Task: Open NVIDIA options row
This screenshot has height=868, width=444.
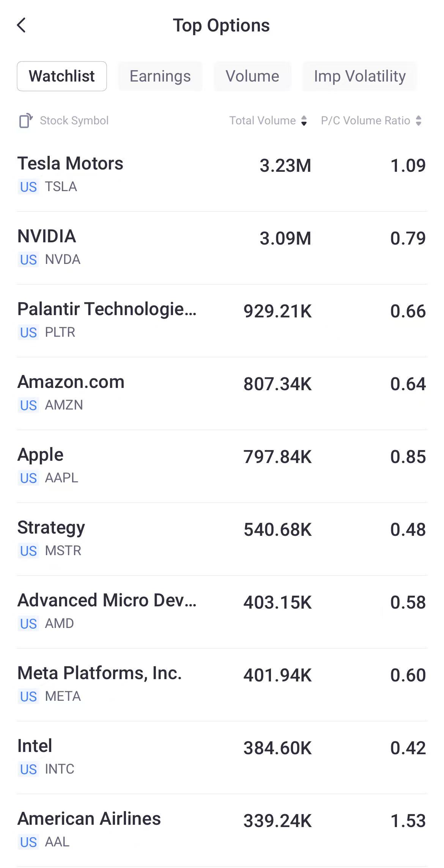Action: (x=222, y=247)
